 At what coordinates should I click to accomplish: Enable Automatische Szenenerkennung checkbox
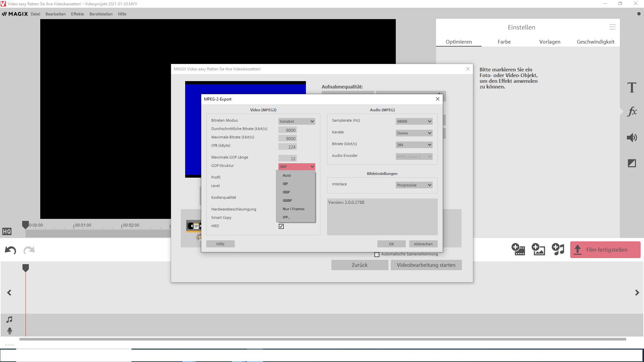[x=377, y=254]
